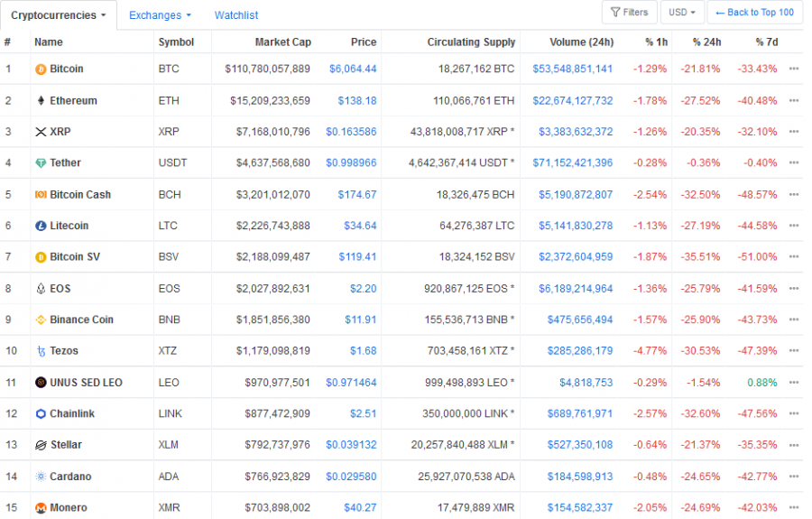Open the Binance Coin name link

click(x=81, y=320)
